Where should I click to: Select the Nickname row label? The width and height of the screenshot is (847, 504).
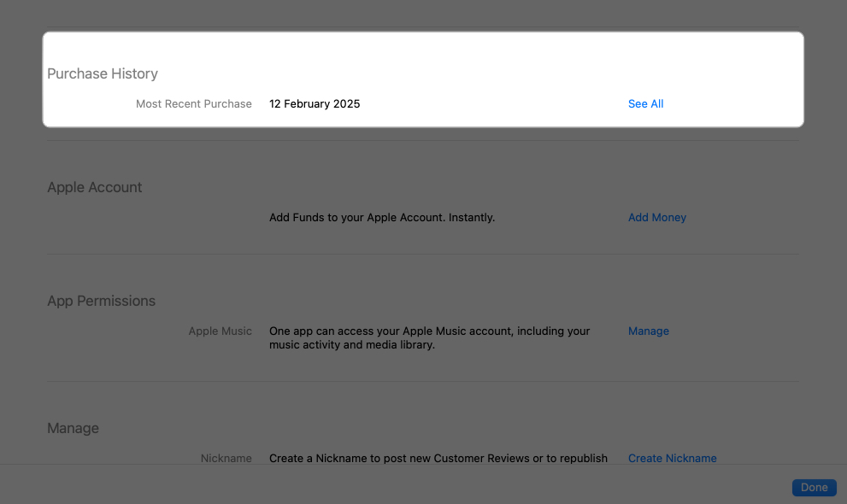[x=226, y=458]
